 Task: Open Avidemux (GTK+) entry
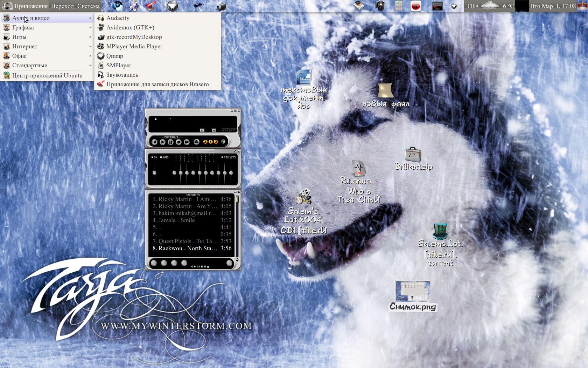[x=157, y=27]
